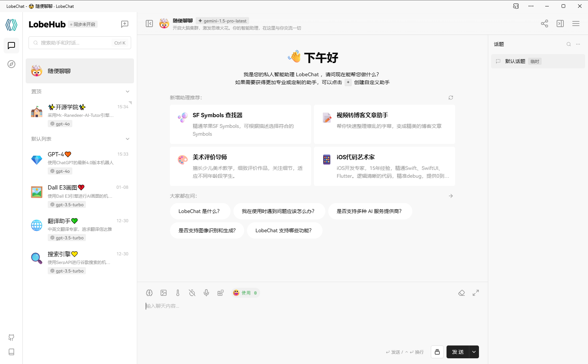Focus the 搜索助手和对话 search field
This screenshot has height=364, width=588.
(80, 43)
